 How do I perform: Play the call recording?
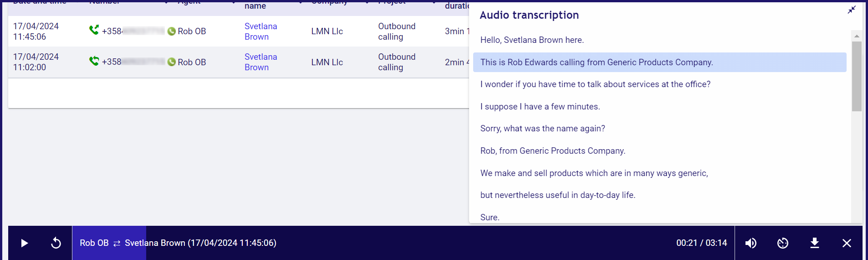coord(25,243)
